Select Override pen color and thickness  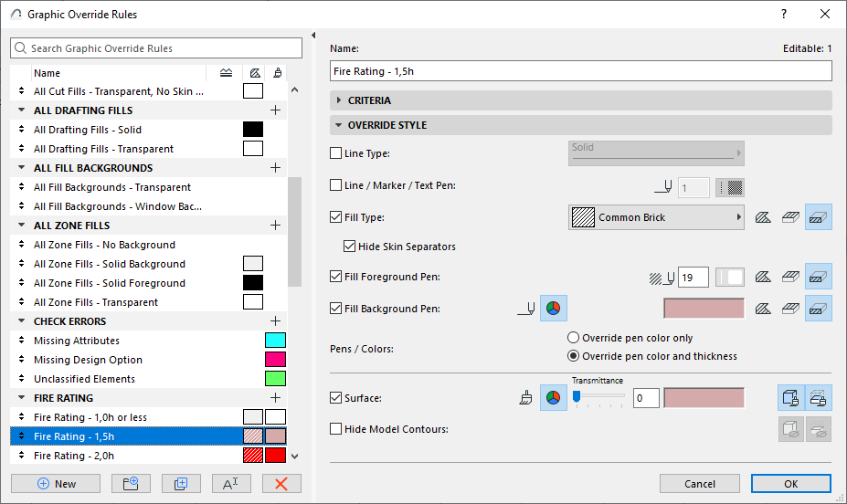pyautogui.click(x=573, y=356)
